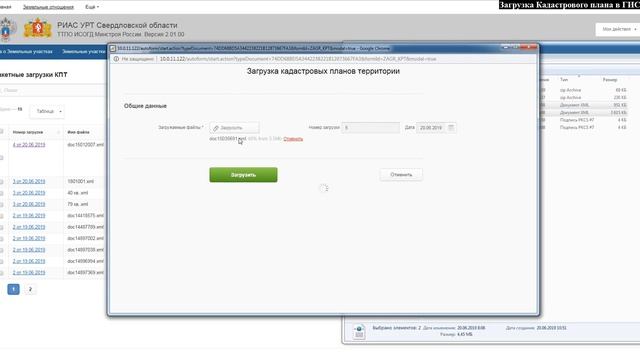
Task: Select the 3 603 КБ 'Документ XML' row in Explorer
Action: pos(584,112)
